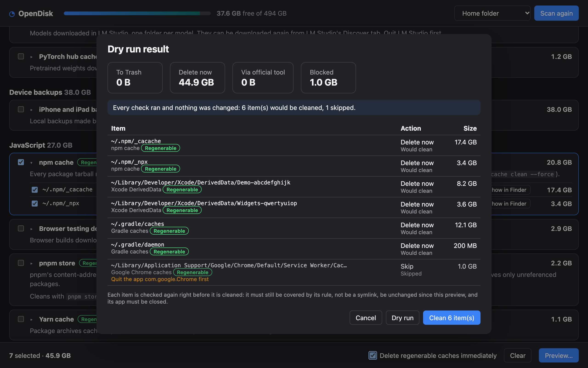Collapse the npm cache row
The image size is (588, 368).
click(x=31, y=163)
